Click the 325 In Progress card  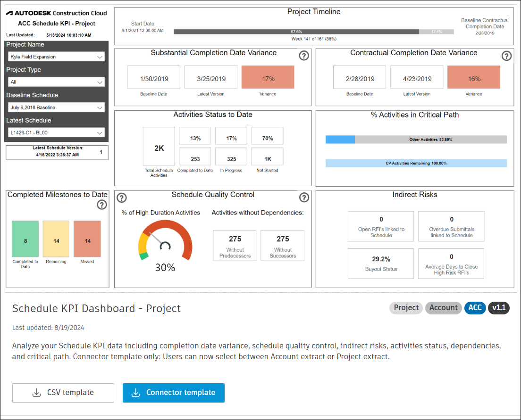tap(231, 156)
